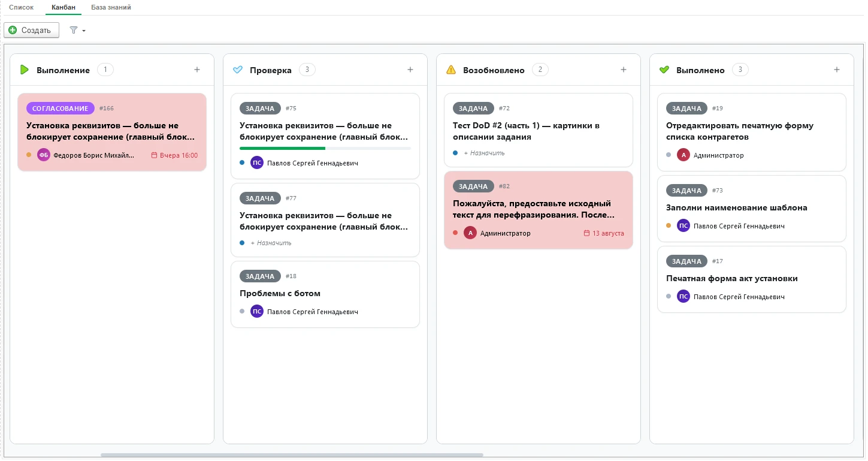Viewport: 868px width, 461px height.
Task: Click the ЗАДАЧА badge on task #18
Action: coord(260,276)
